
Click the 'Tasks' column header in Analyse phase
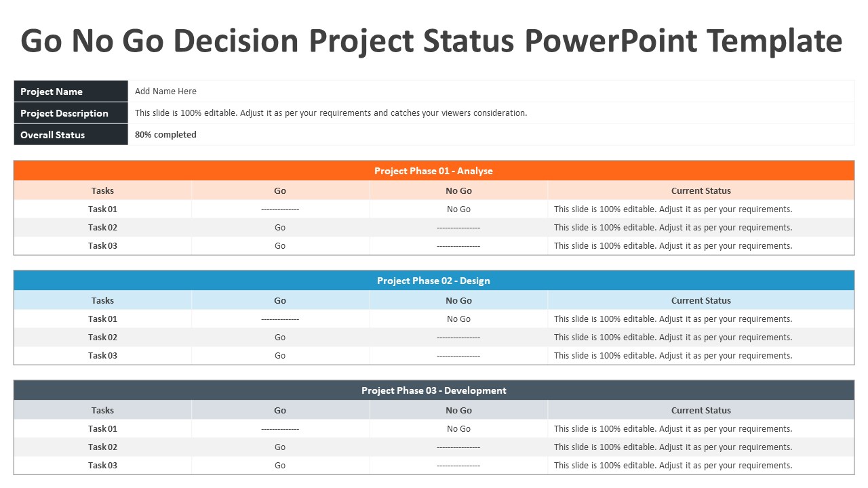tap(102, 190)
